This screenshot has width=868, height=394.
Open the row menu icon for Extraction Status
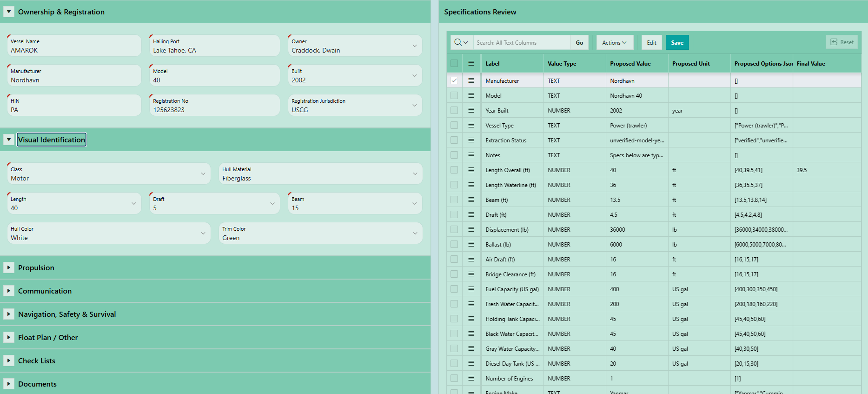pyautogui.click(x=471, y=140)
